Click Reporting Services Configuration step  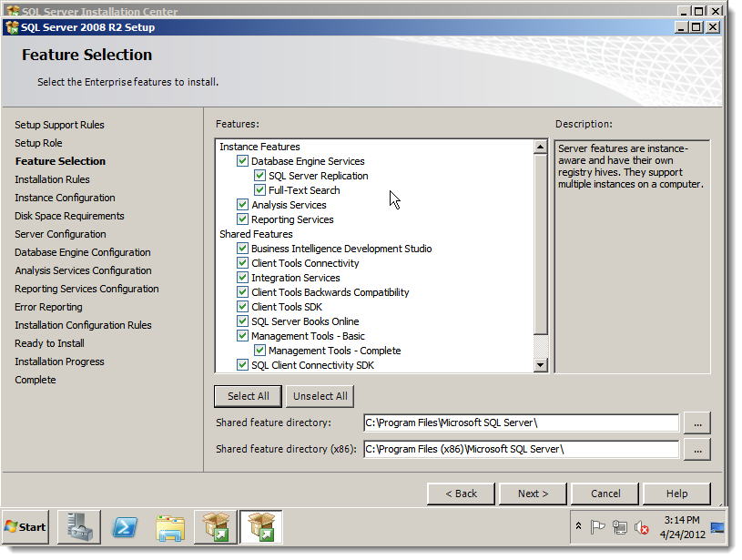click(86, 289)
